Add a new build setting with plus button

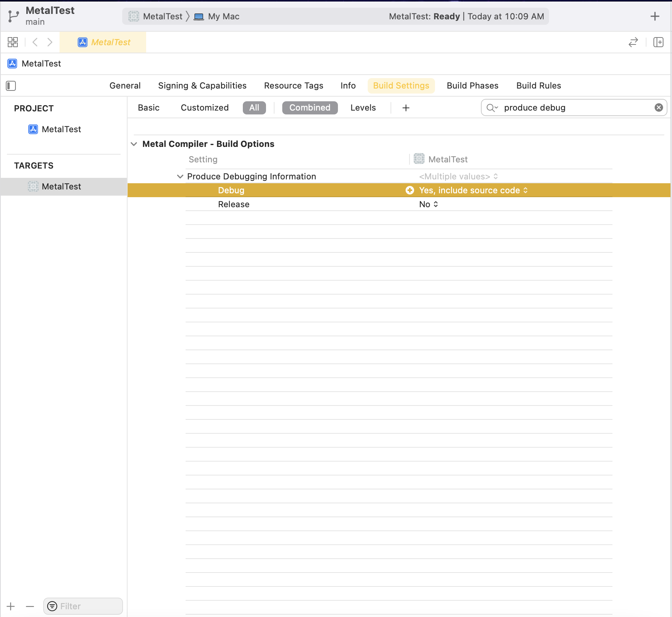click(406, 108)
